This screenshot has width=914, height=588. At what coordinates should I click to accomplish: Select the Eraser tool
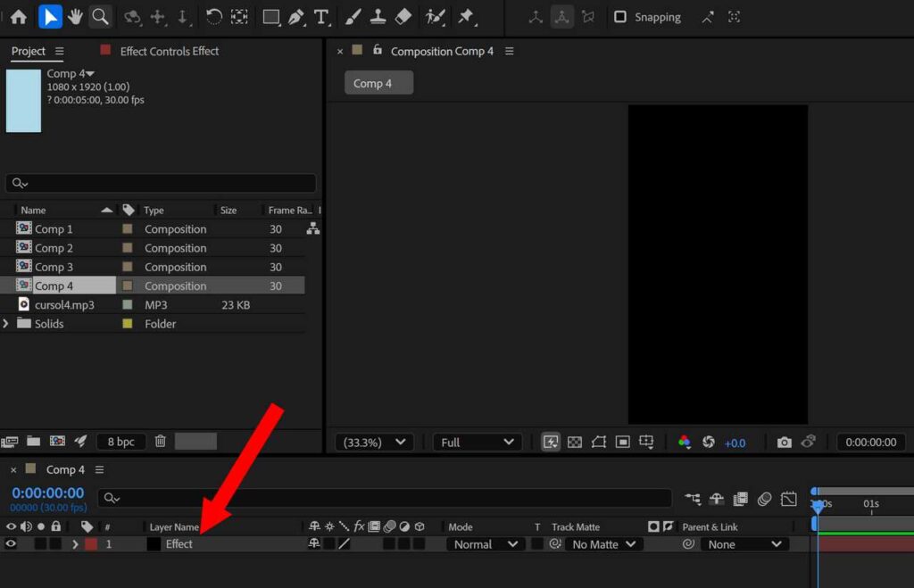tap(403, 17)
